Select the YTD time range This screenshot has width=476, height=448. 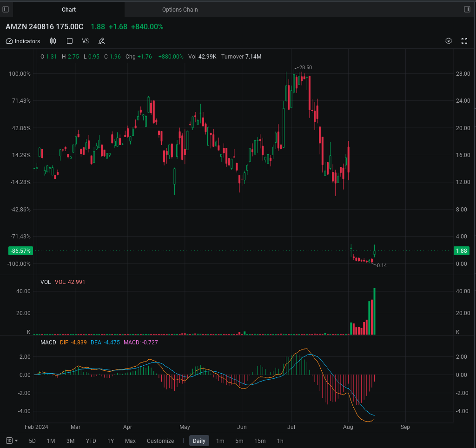click(x=91, y=441)
